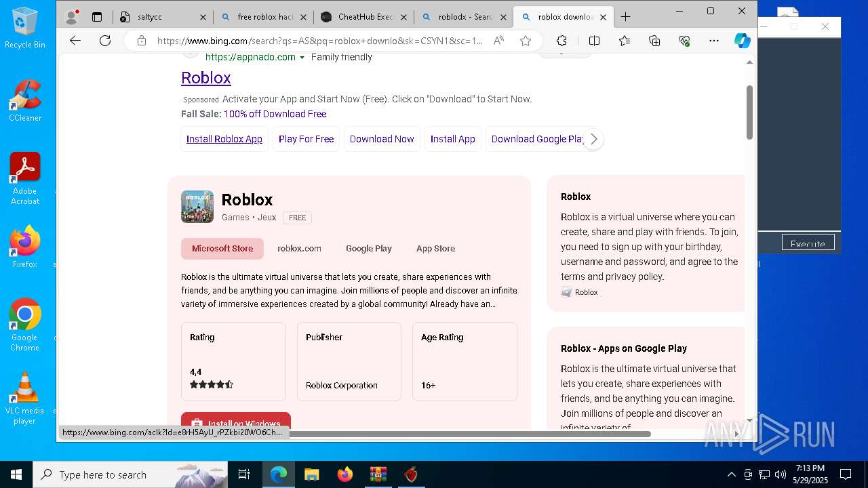Open Read aloud icon in address bar
The height and width of the screenshot is (488, 868).
coord(498,41)
